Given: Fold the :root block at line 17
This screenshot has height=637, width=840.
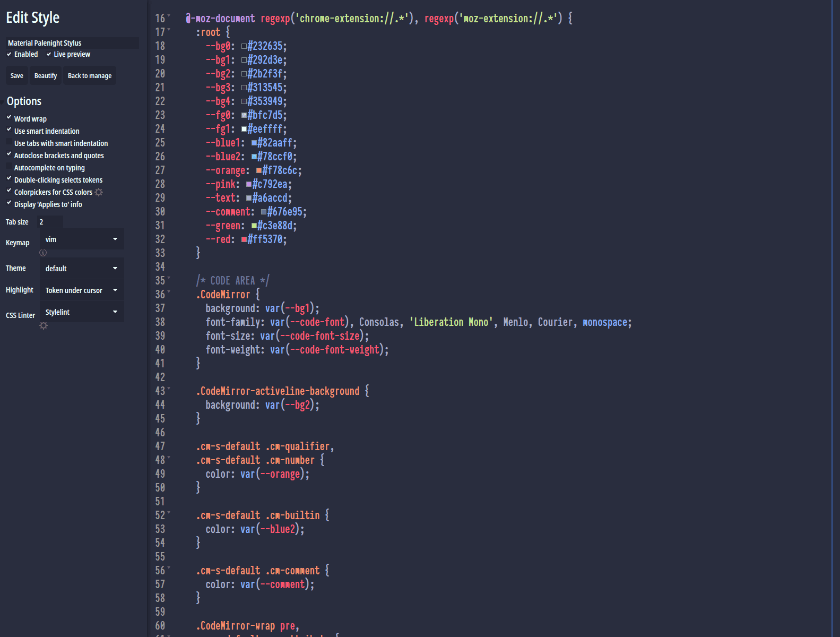Looking at the screenshot, I should 169,30.
